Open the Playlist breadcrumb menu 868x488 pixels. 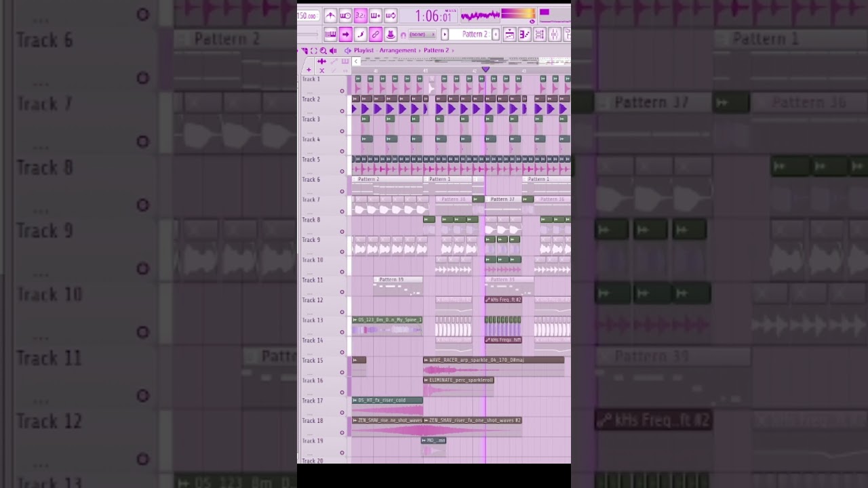coord(363,50)
